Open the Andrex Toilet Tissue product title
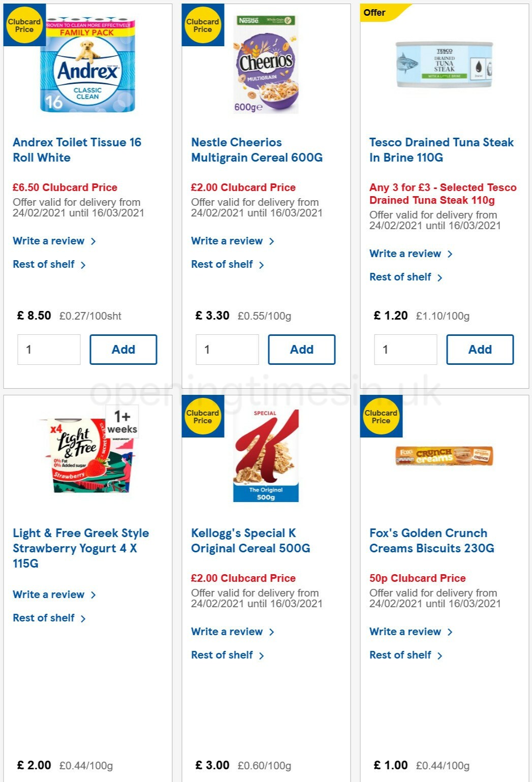The image size is (532, 782). [x=77, y=150]
